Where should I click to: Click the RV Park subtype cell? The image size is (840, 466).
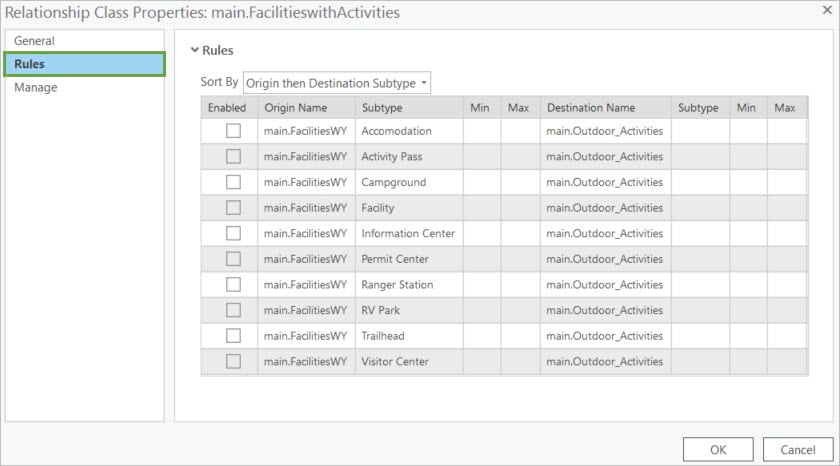click(x=409, y=310)
